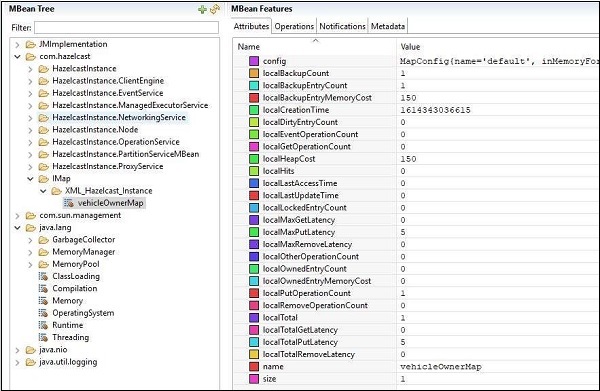Select HazelcastInstance.PartitionServiceMBean tree item
Screen dimensions: 600x391
[x=126, y=154]
